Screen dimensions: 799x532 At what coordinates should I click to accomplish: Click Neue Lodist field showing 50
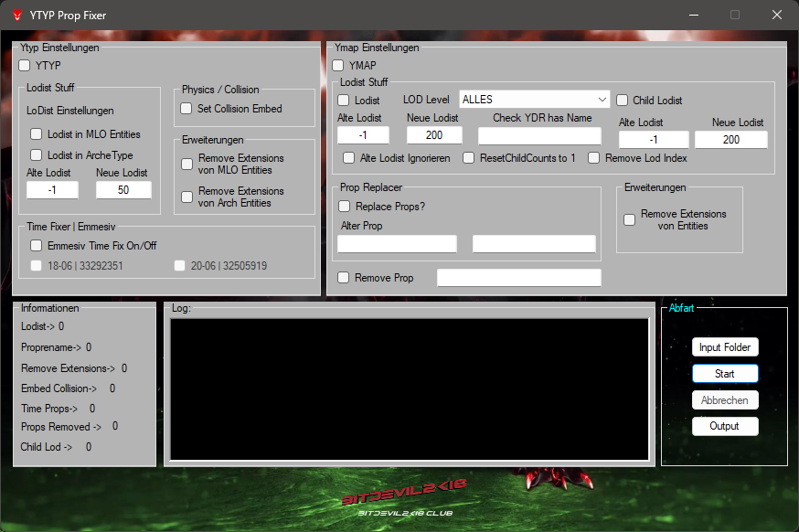pos(123,190)
